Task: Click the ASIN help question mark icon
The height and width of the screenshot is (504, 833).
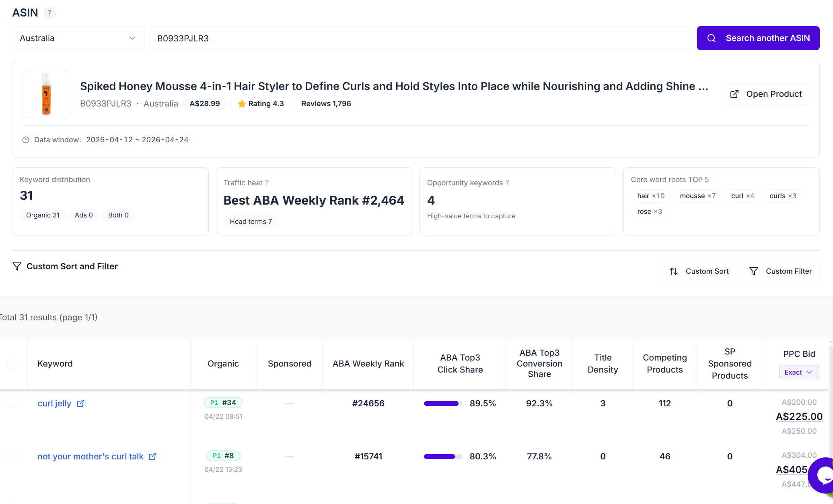Action: tap(49, 13)
